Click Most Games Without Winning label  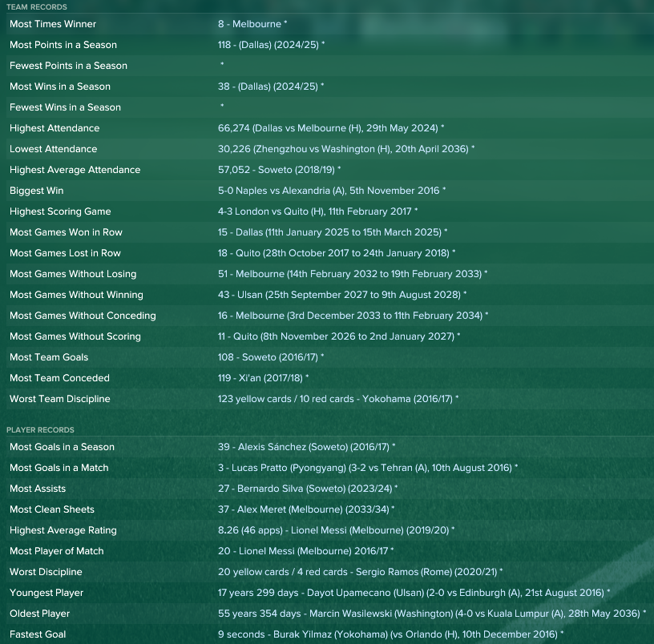(x=76, y=295)
